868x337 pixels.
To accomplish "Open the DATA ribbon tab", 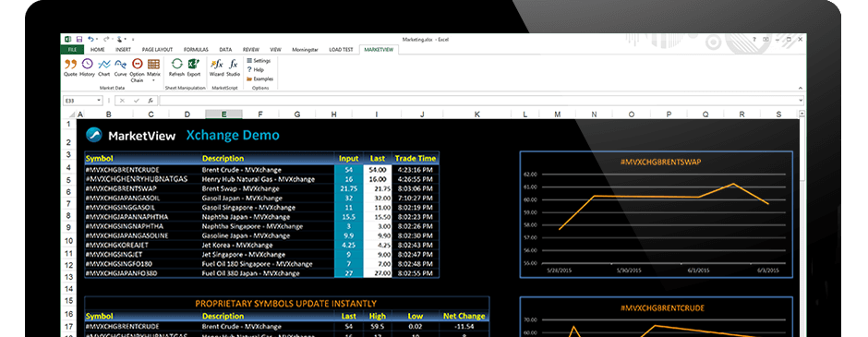I will [x=225, y=49].
